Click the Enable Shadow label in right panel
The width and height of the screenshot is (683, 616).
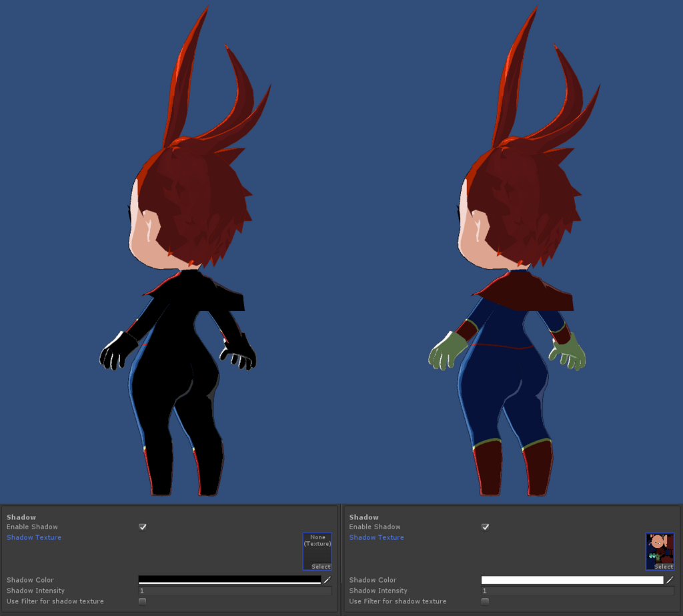[375, 527]
